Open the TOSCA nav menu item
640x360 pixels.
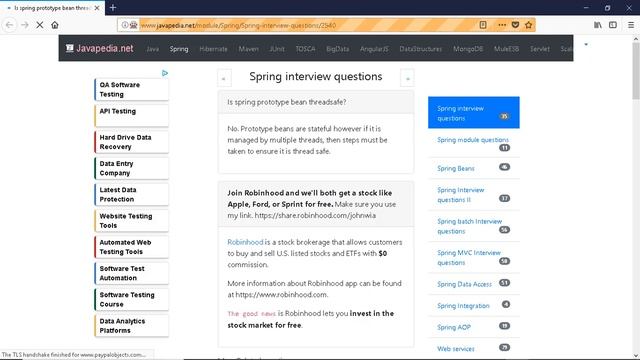pyautogui.click(x=305, y=49)
